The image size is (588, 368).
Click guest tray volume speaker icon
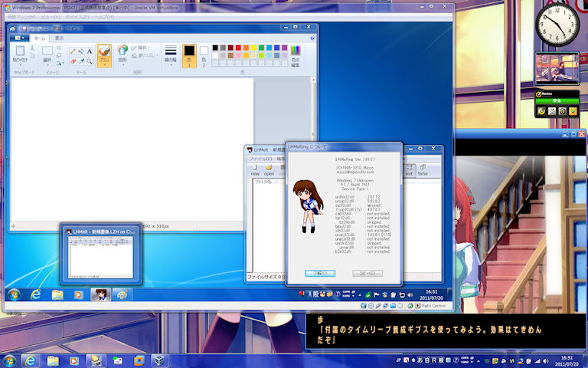pyautogui.click(x=410, y=294)
